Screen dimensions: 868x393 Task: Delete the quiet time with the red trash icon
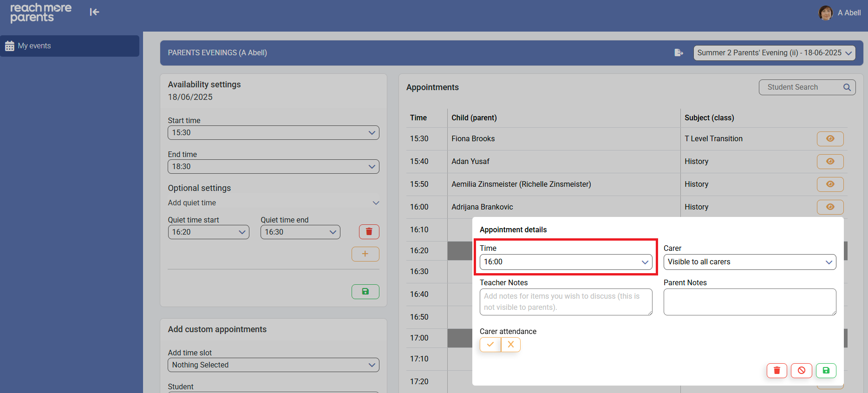[369, 232]
